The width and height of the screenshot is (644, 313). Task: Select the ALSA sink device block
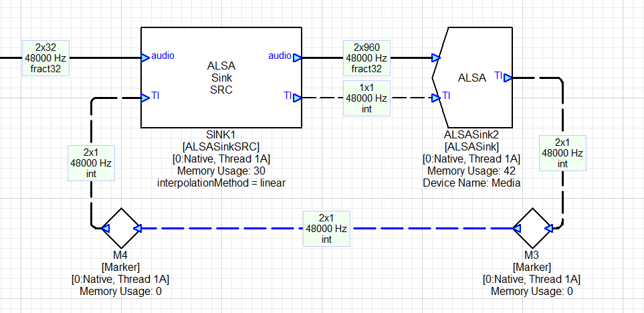click(x=472, y=77)
